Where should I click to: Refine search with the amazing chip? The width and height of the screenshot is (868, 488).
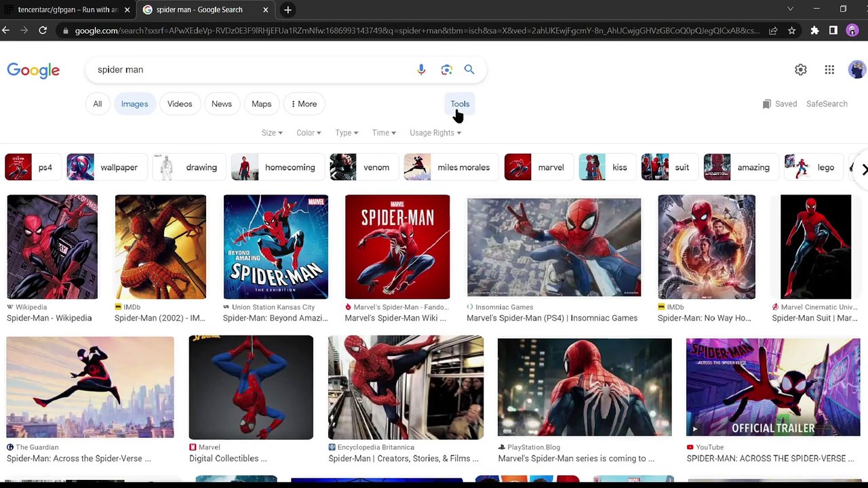coord(740,167)
